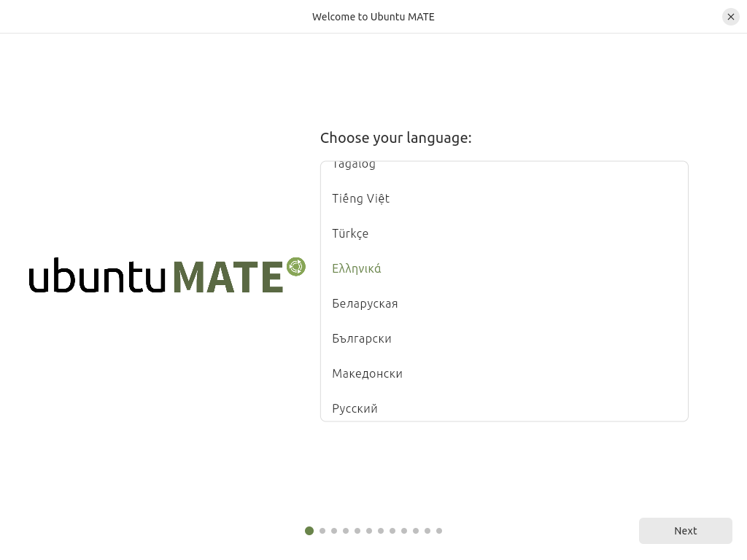Click the first active green page dot
The height and width of the screenshot is (560, 747).
[309, 531]
